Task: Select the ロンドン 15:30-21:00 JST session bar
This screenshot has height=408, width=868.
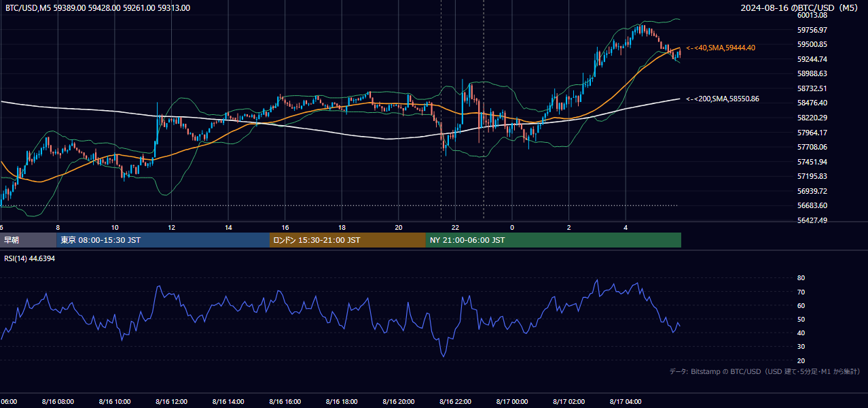Action: click(348, 240)
